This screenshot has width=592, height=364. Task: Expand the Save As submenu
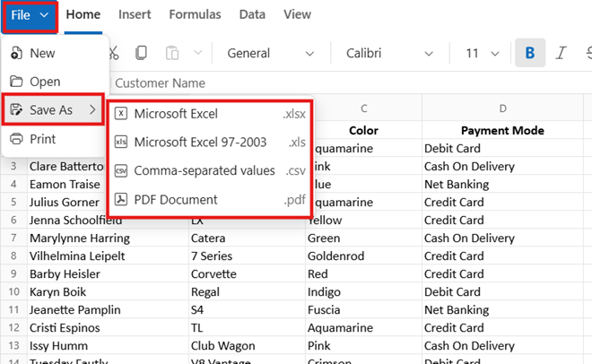coord(53,110)
